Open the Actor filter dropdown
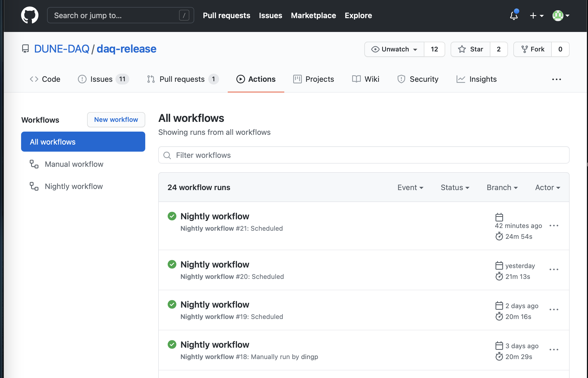588x378 pixels. 547,187
